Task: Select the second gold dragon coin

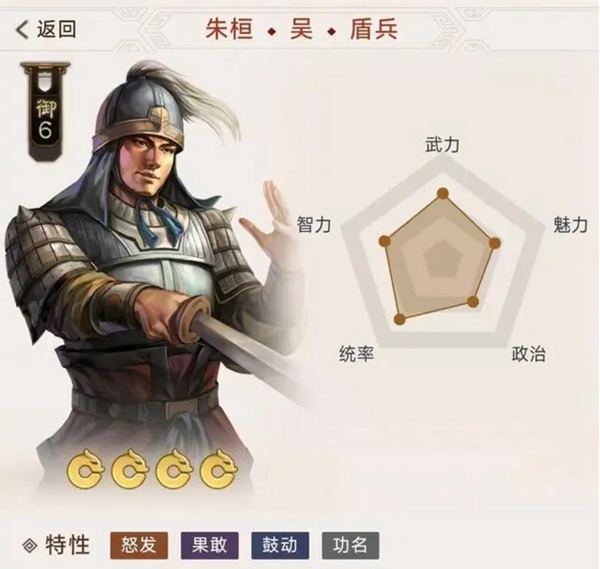Action: (130, 468)
